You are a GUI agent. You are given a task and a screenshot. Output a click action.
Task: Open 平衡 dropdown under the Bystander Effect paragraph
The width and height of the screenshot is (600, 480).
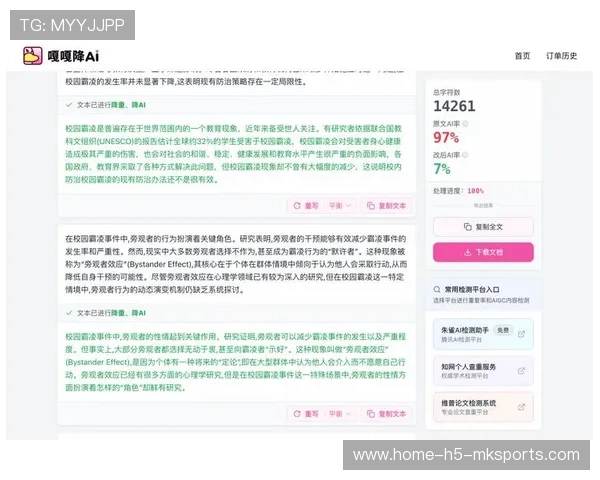[340, 414]
